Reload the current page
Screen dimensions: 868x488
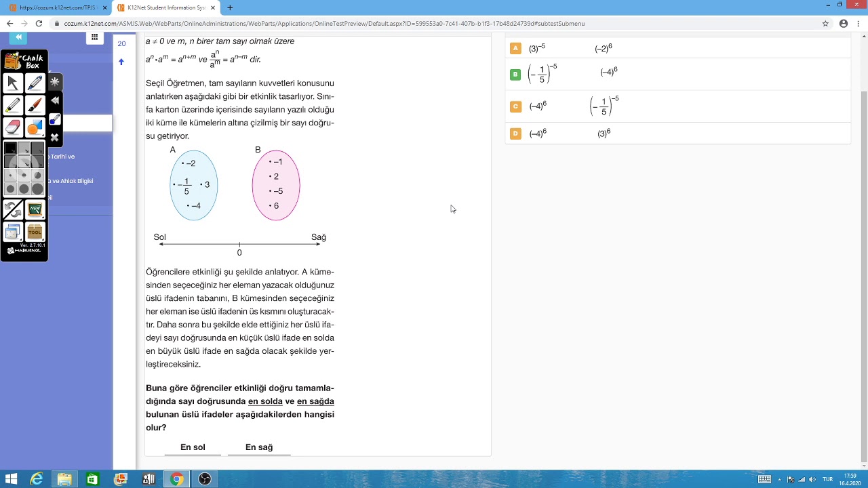click(x=39, y=23)
